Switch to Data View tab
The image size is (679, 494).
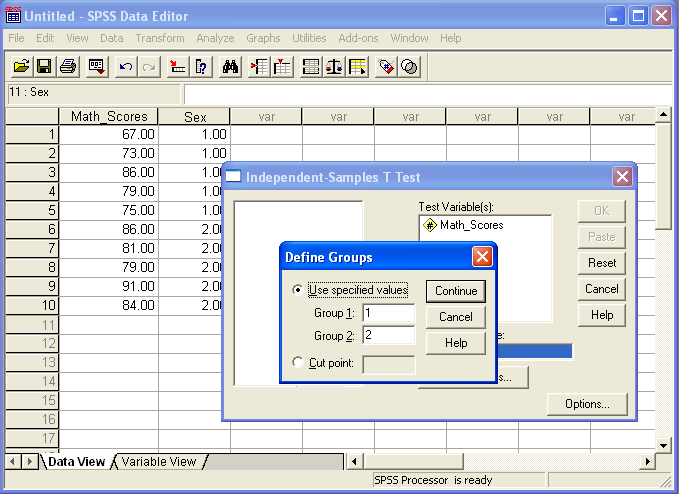(77, 462)
